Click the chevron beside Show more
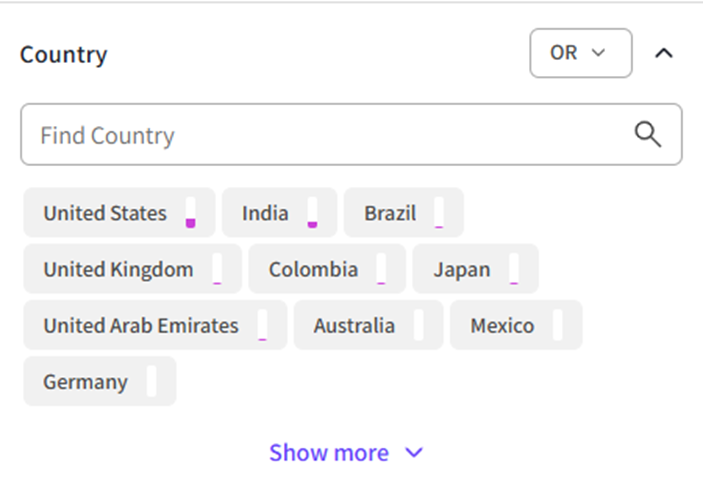The image size is (703, 492). (x=414, y=453)
